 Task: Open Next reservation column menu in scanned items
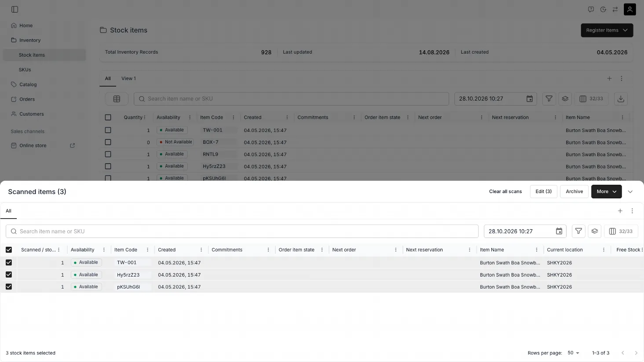469,250
